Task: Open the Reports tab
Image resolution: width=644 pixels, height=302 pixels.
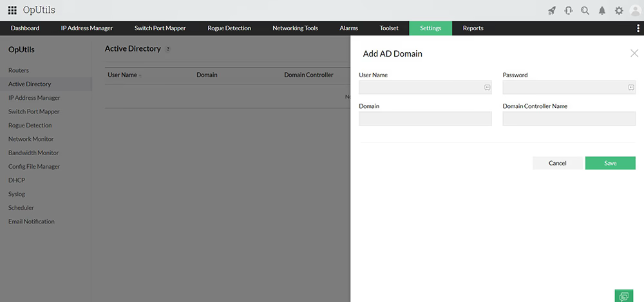Action: tap(473, 28)
